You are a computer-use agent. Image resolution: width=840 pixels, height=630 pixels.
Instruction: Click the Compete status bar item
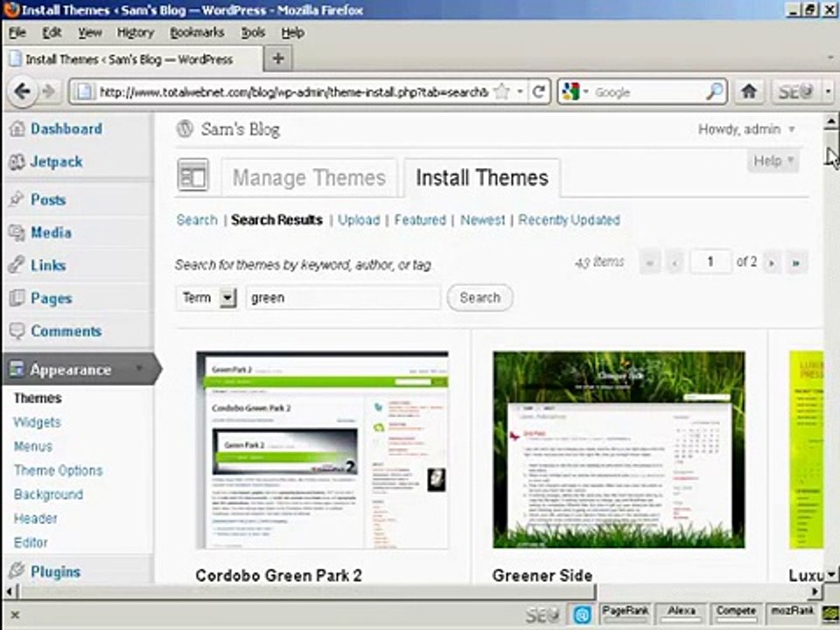point(736,613)
